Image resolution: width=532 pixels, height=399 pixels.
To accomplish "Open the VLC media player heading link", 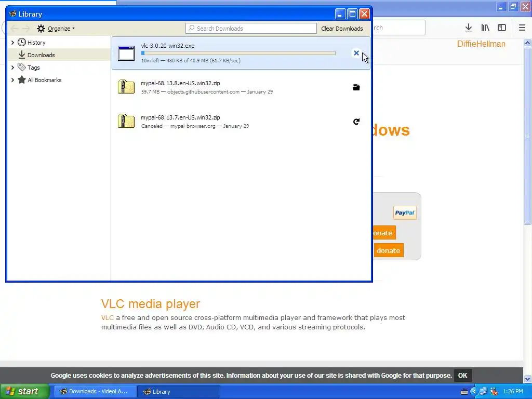I will click(151, 303).
